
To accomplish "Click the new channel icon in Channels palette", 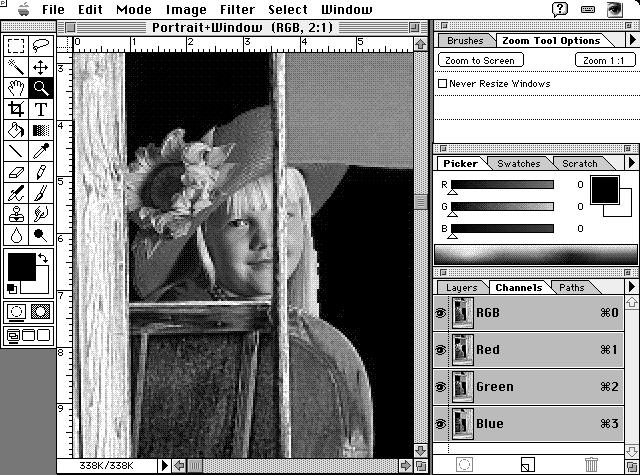I will [527, 464].
